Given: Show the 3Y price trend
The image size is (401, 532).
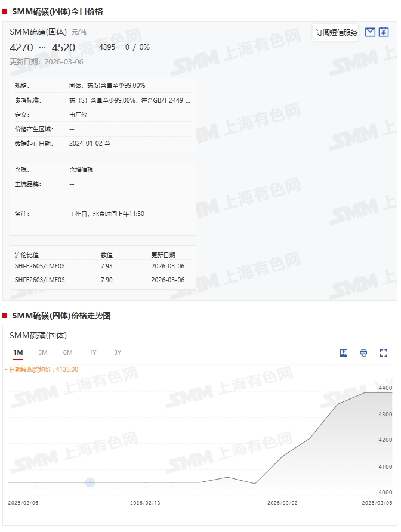Looking at the screenshot, I should (118, 352).
